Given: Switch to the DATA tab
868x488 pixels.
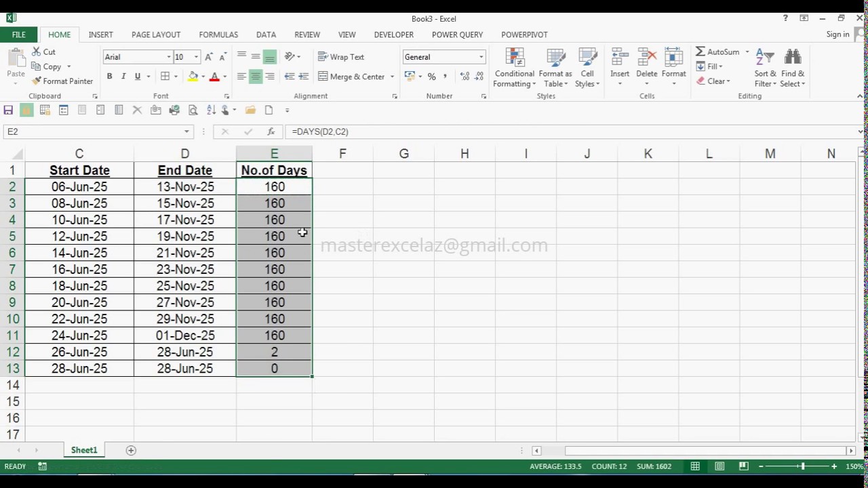Looking at the screenshot, I should (266, 35).
